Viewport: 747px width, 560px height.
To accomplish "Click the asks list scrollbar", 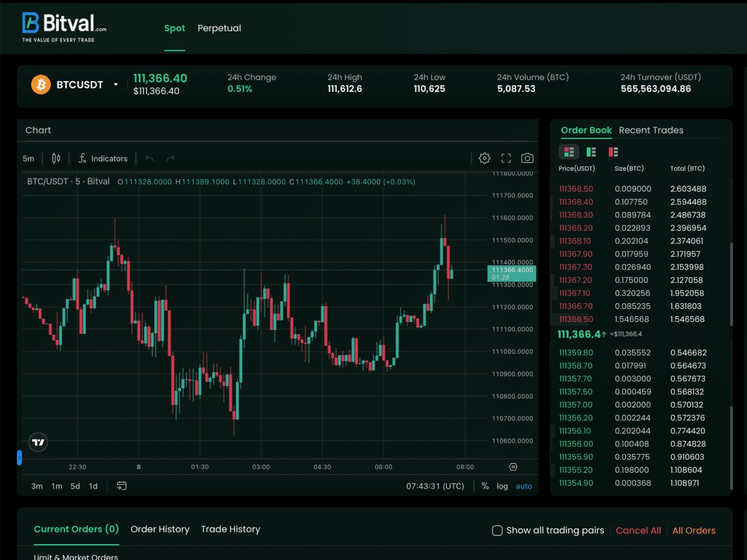I will pos(731,284).
